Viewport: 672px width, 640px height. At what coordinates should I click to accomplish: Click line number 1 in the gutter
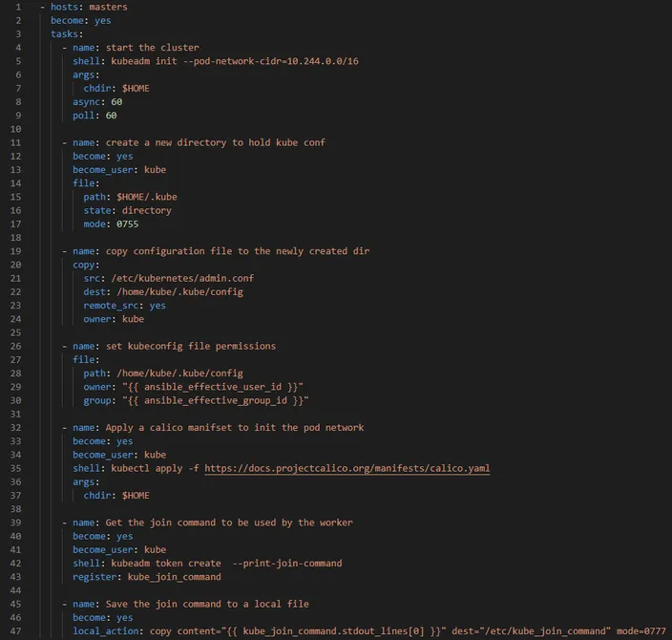tap(18, 7)
